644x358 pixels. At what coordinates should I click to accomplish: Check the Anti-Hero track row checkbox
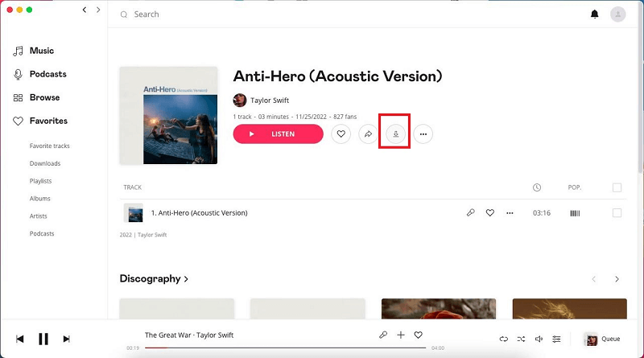[x=617, y=213]
